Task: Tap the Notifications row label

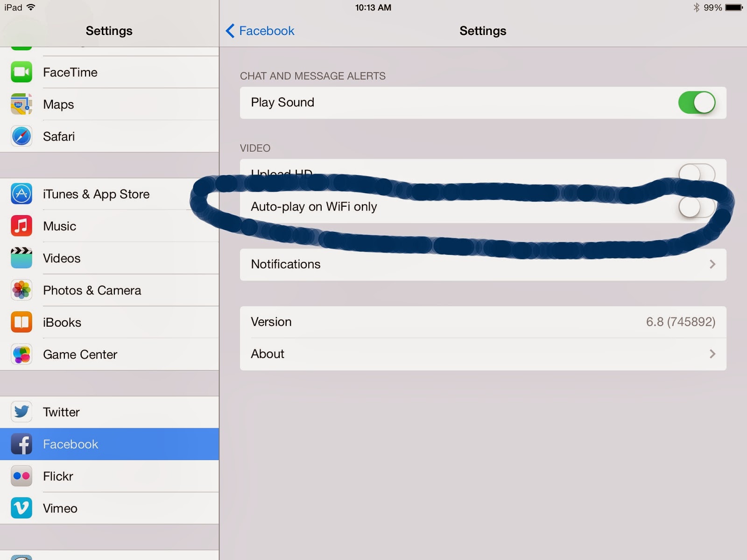Action: point(286,264)
